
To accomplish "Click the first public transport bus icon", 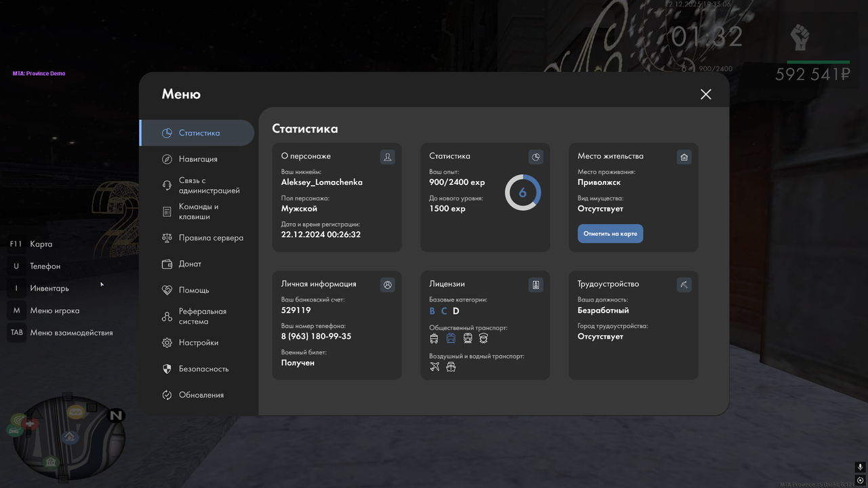I will [x=434, y=338].
